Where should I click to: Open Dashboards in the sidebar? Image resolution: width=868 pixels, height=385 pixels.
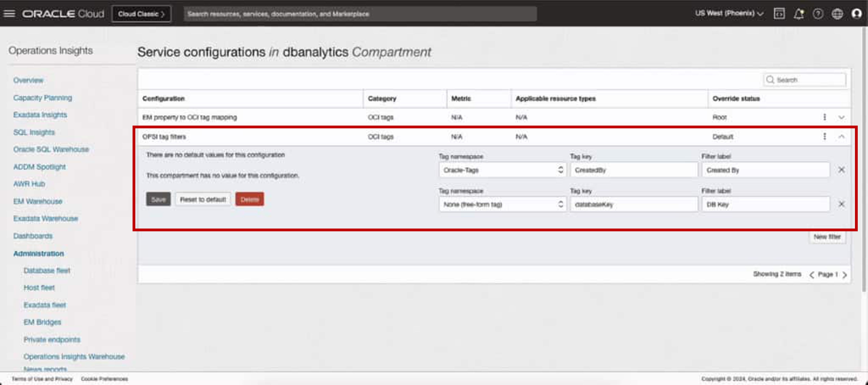(33, 236)
